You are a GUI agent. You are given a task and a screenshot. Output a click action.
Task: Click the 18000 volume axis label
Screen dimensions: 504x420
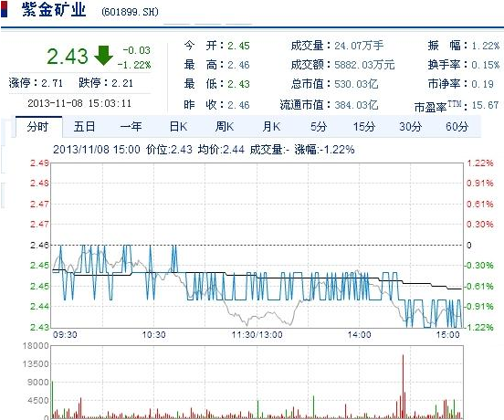click(x=36, y=346)
